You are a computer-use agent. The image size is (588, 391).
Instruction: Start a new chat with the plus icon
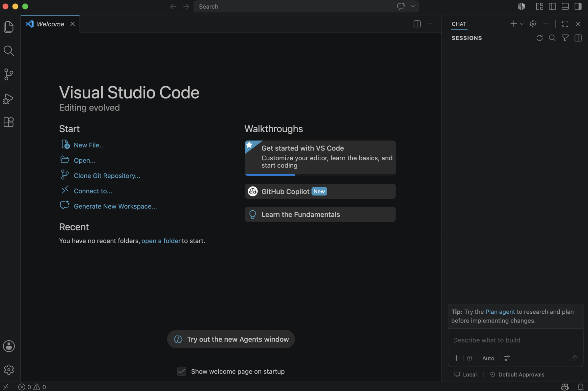[513, 24]
